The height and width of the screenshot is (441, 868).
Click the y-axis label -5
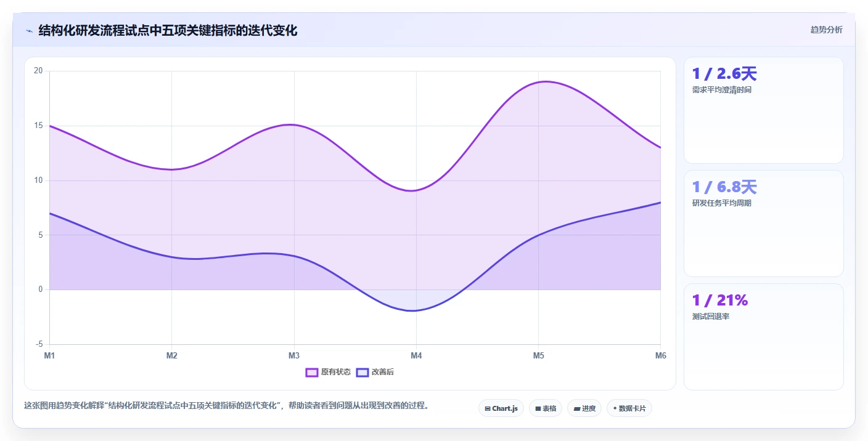pos(39,344)
